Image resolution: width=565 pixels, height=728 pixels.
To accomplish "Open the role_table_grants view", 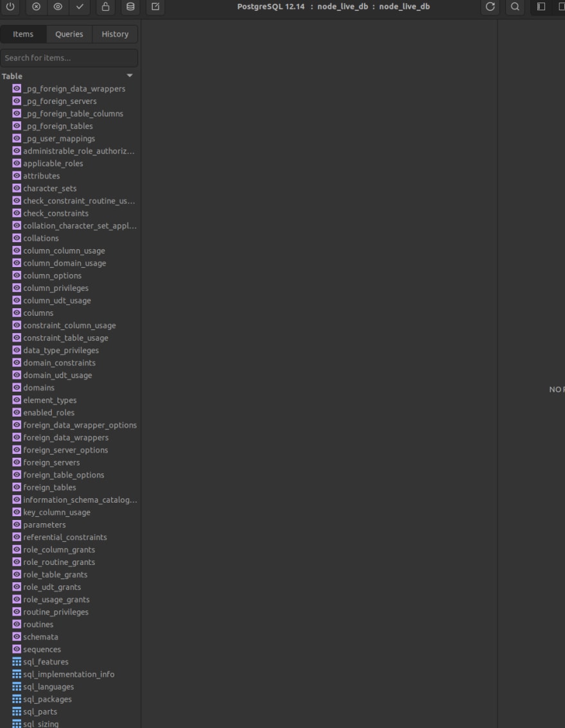I will pos(55,575).
